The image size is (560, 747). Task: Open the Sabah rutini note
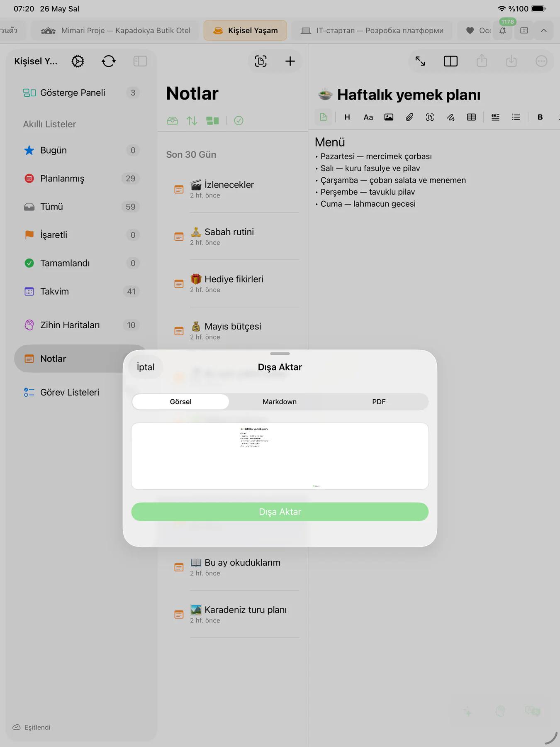pos(233,237)
